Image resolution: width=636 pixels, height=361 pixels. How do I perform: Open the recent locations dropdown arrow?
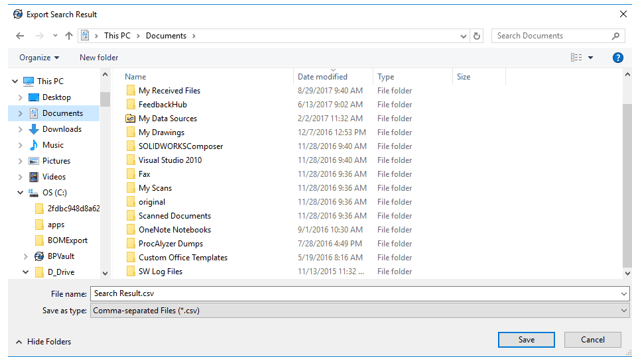(x=55, y=36)
